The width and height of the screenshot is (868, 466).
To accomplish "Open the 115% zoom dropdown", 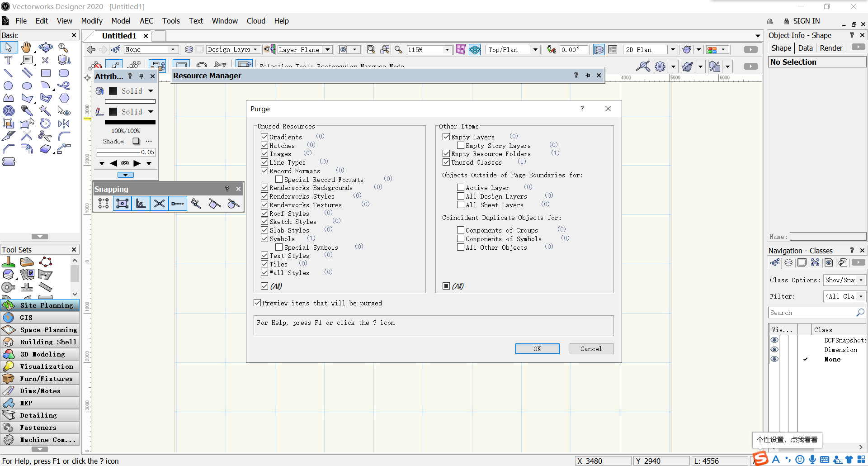I will coord(429,49).
